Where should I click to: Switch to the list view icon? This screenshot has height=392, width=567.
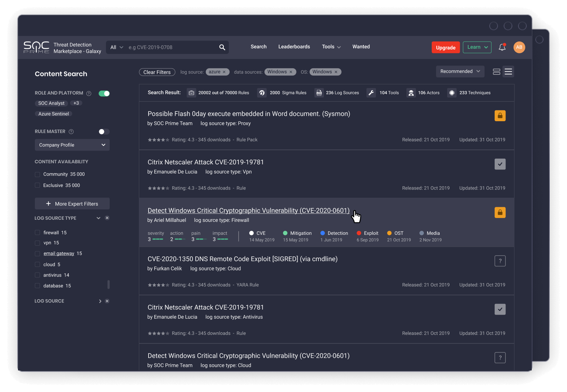508,72
